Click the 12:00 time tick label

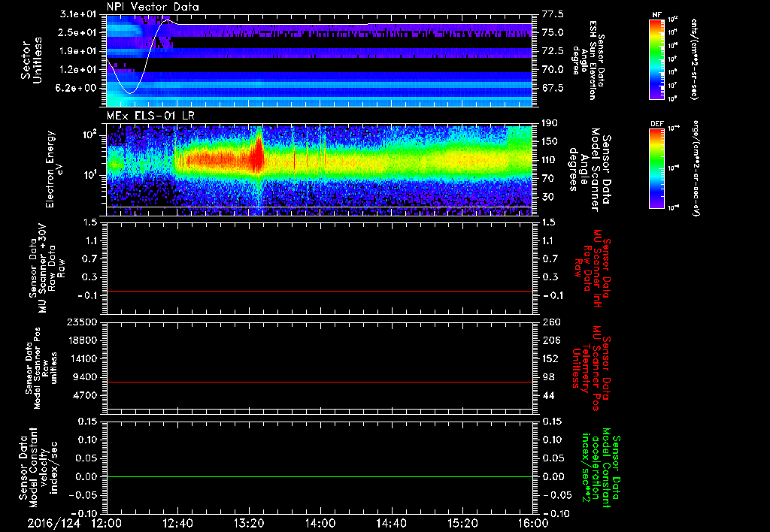107,523
